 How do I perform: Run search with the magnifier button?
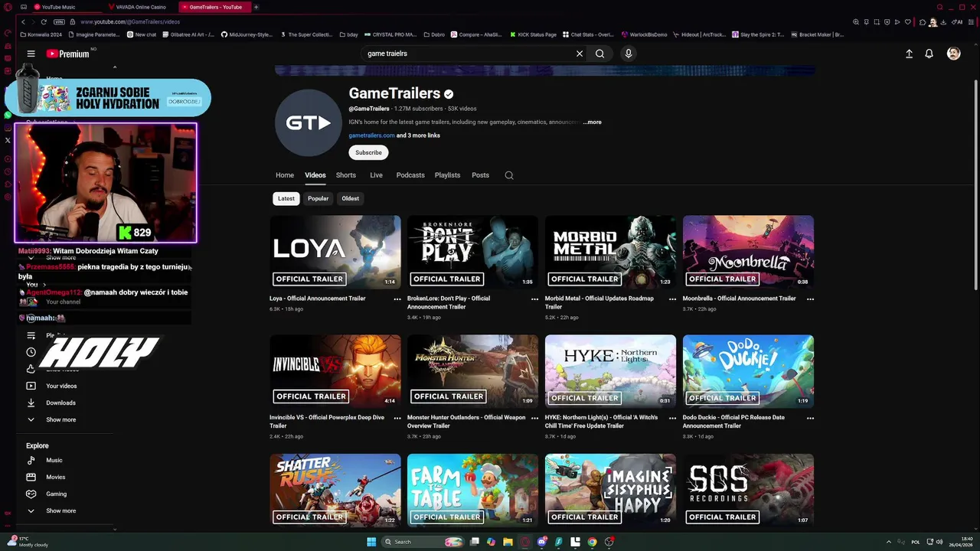point(599,54)
